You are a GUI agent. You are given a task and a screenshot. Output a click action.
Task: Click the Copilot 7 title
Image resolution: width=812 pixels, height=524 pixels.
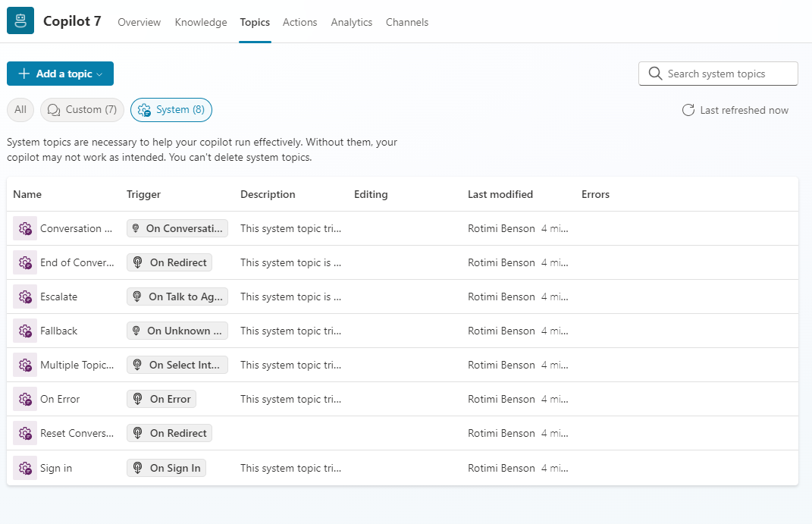(72, 21)
